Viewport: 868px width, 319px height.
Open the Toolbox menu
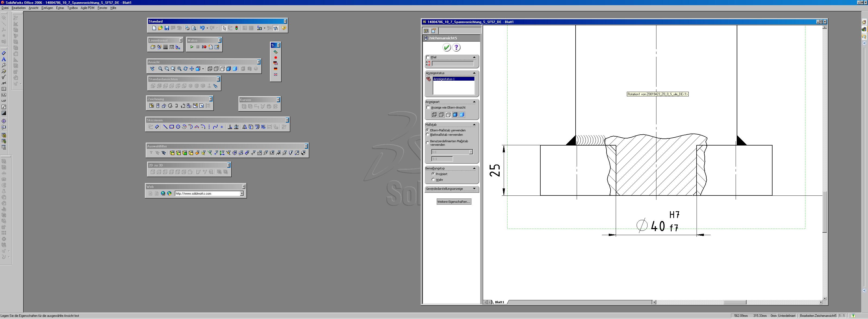click(x=72, y=8)
